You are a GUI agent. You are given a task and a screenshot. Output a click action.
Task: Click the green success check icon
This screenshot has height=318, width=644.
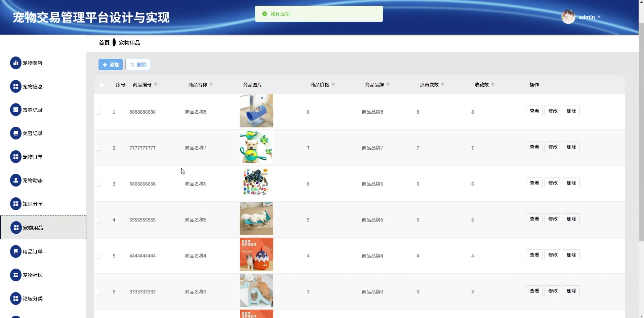click(265, 14)
